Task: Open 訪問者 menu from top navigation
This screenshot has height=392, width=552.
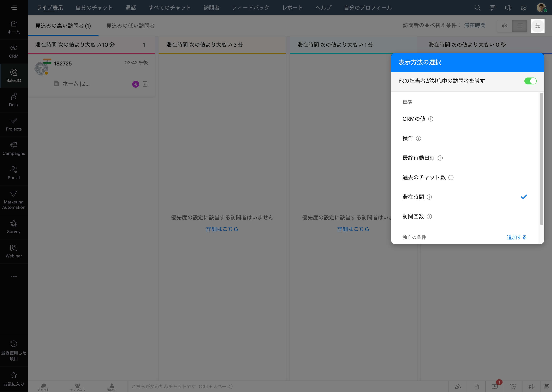Action: (212, 8)
